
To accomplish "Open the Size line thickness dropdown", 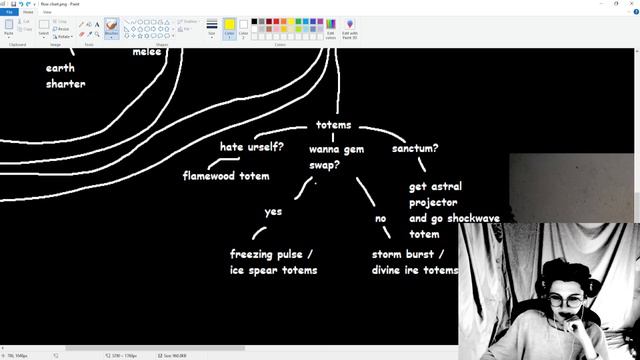I will pyautogui.click(x=211, y=29).
